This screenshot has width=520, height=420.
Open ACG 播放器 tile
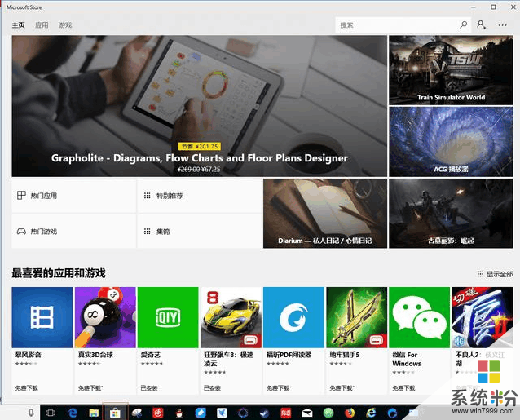click(x=451, y=142)
